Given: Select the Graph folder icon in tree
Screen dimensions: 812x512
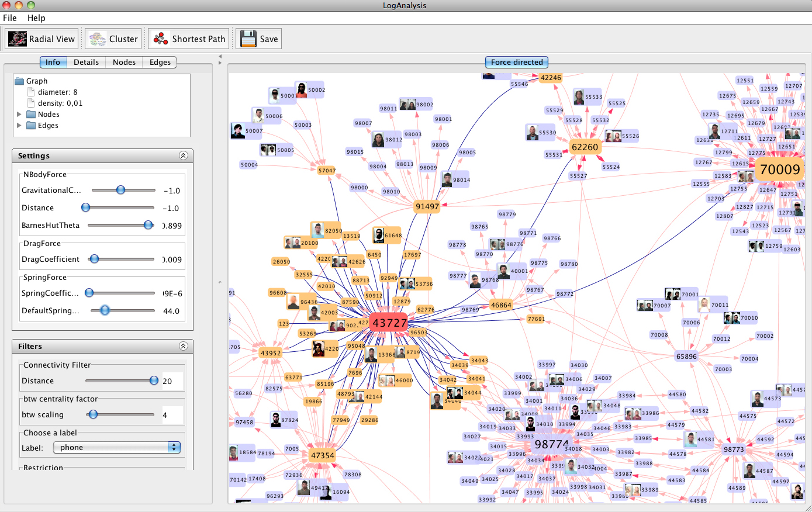Looking at the screenshot, I should tap(19, 81).
